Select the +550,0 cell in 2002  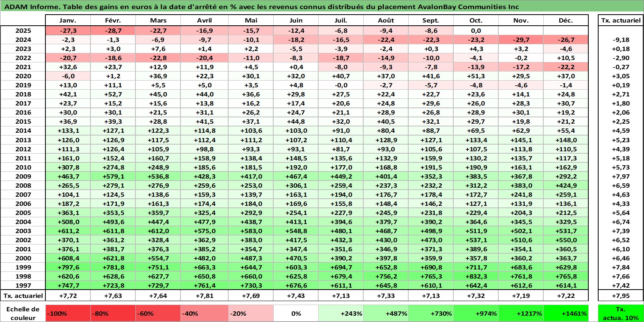(566, 240)
